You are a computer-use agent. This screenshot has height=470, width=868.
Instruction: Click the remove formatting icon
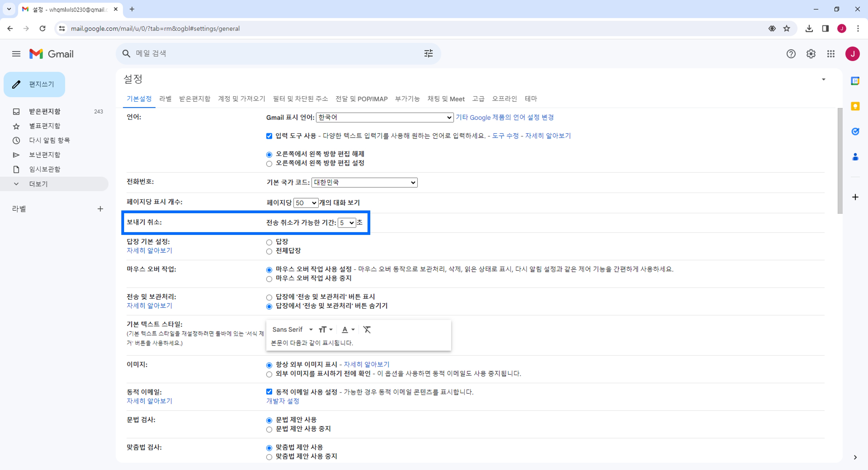[367, 330]
